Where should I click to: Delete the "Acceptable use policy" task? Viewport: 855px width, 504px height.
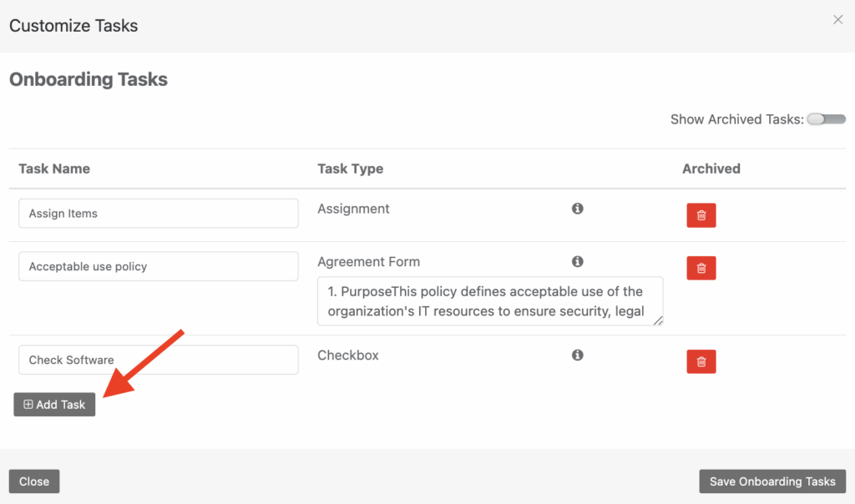[x=701, y=268]
